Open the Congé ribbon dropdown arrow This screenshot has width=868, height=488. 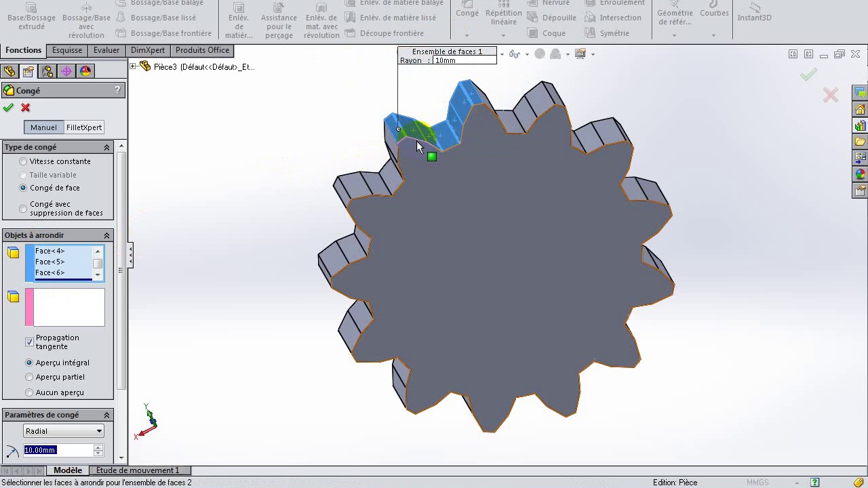[x=467, y=35]
